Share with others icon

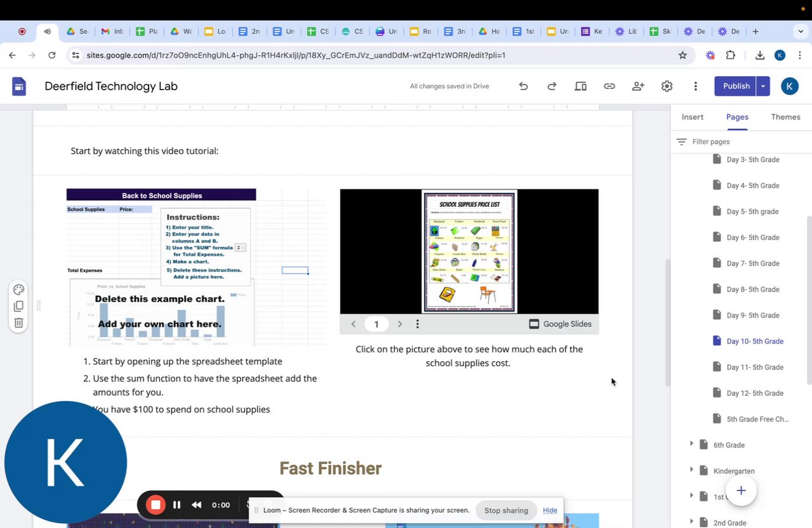tap(638, 86)
